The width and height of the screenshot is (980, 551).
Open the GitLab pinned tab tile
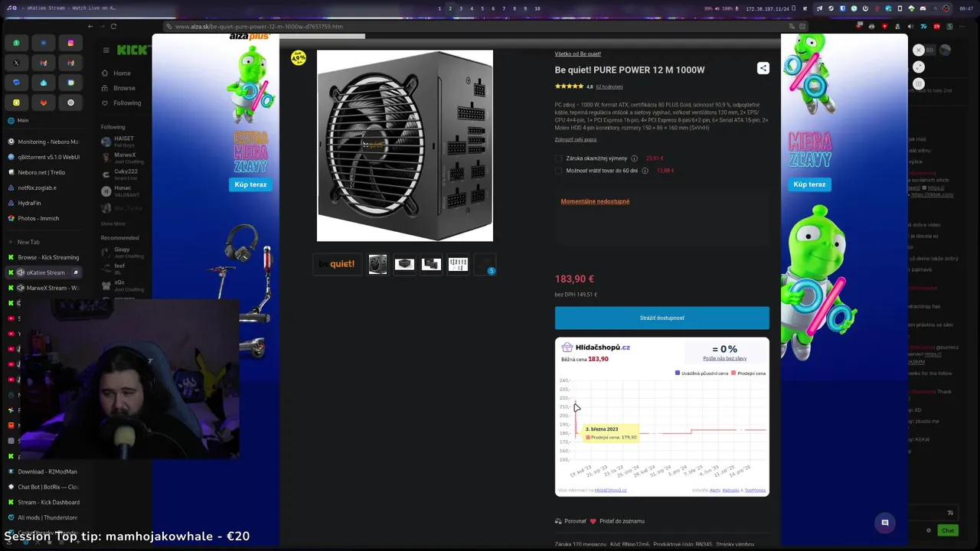[44, 103]
